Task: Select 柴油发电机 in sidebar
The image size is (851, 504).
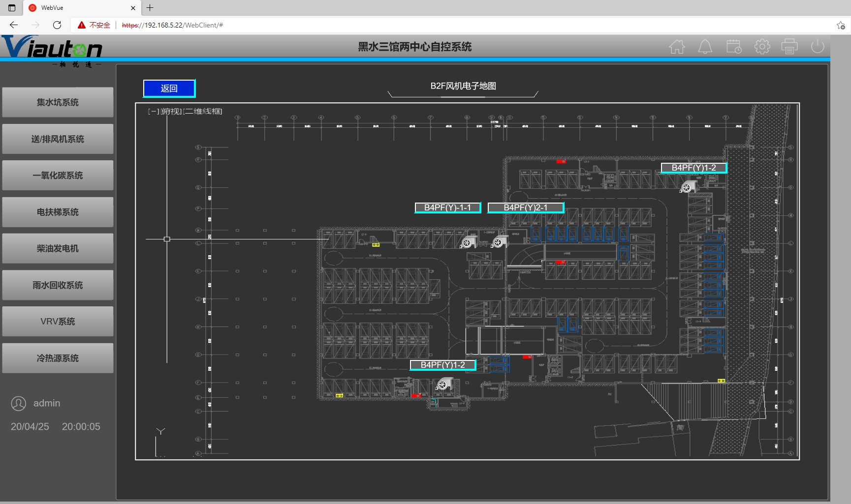Action: point(58,248)
